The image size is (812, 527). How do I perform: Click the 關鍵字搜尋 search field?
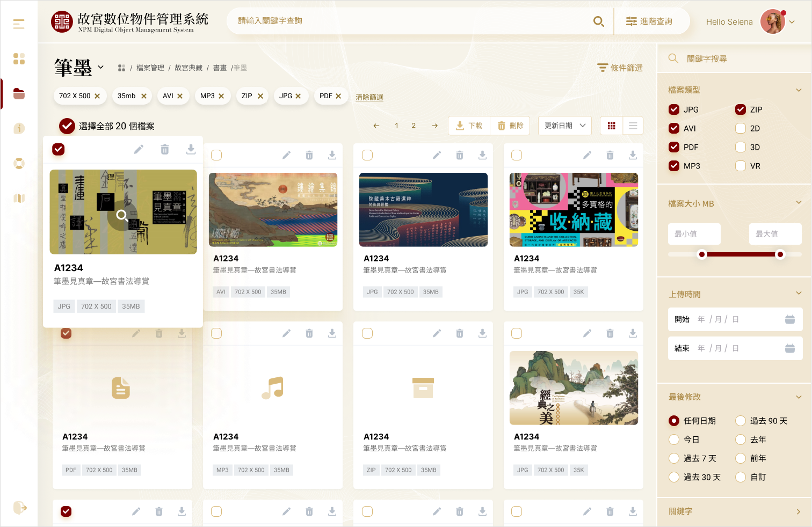tap(734, 58)
